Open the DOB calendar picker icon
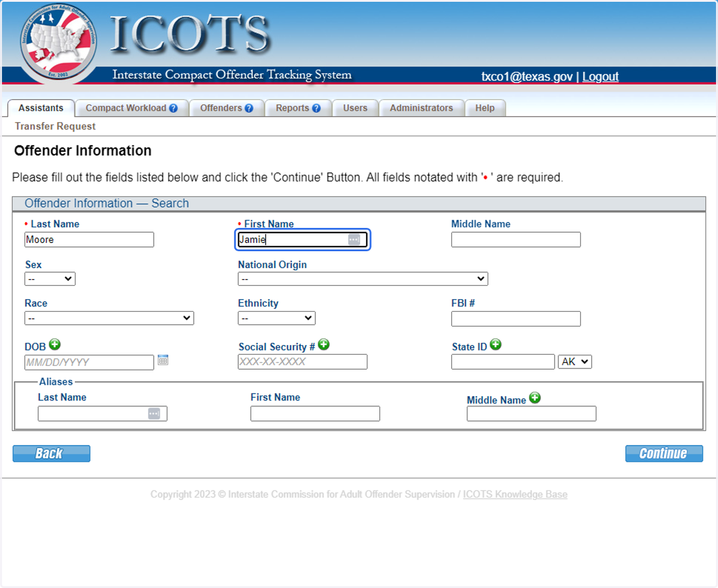 [163, 360]
